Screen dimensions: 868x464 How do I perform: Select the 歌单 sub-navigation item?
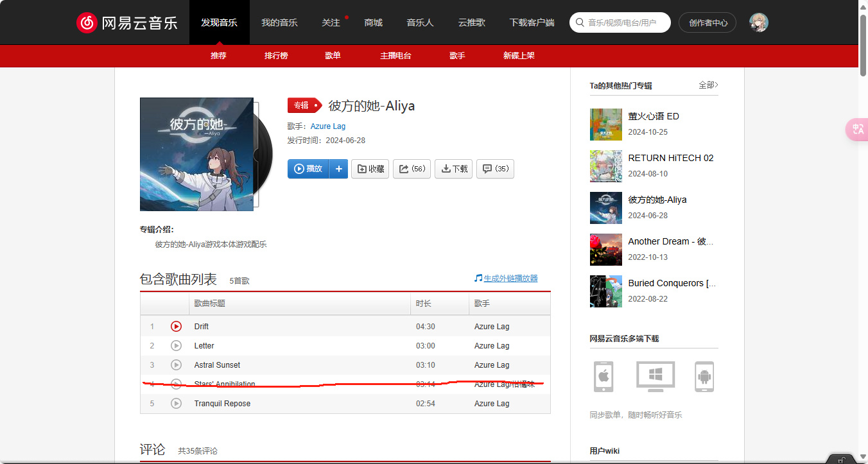(333, 56)
